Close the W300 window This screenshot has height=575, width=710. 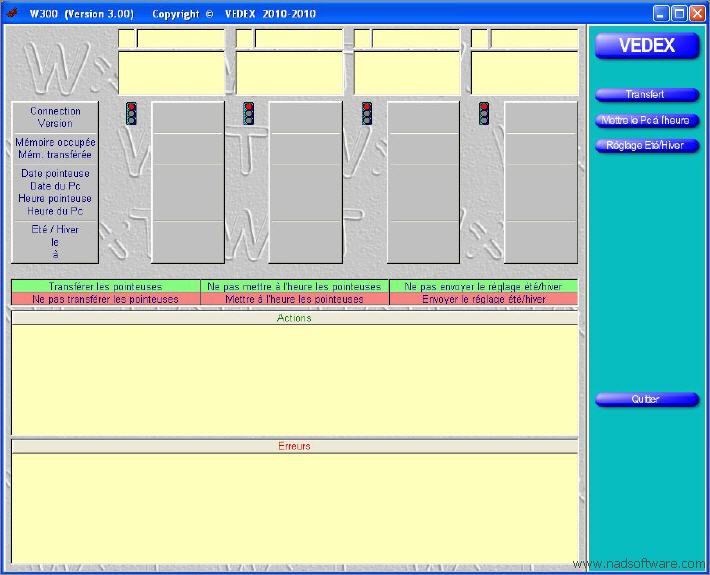(697, 14)
